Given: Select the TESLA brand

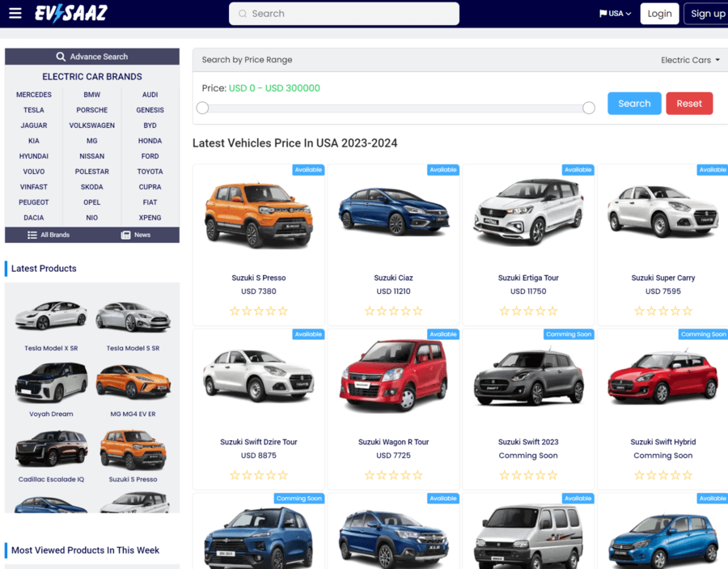Looking at the screenshot, I should click(34, 110).
